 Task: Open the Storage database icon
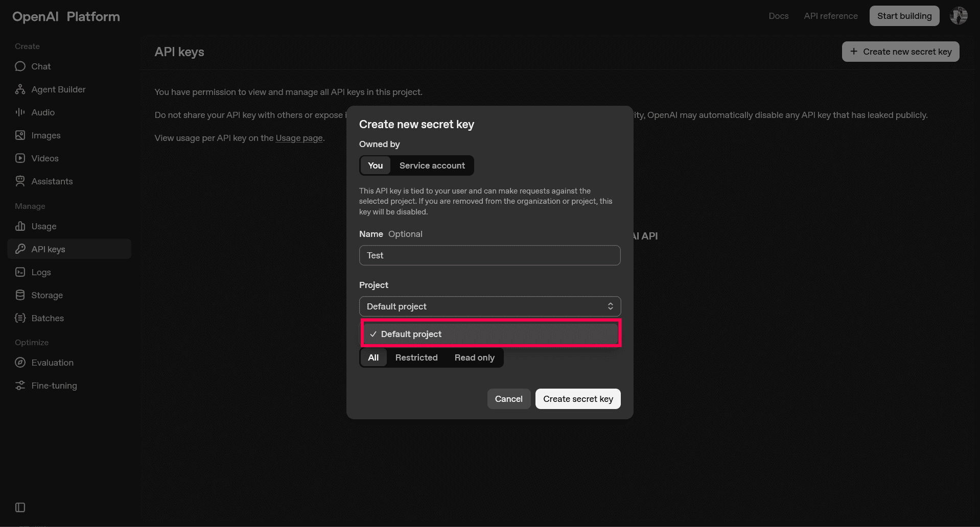[20, 295]
